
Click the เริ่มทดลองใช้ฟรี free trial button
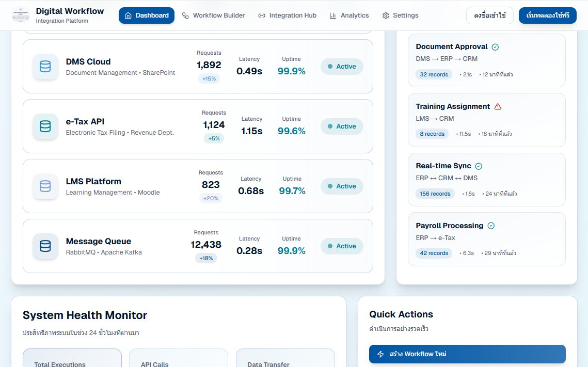coord(548,15)
